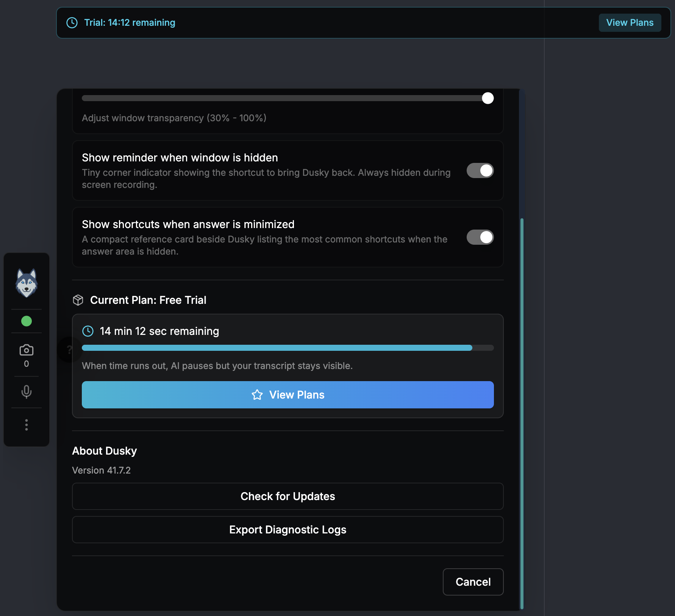
Task: Click Check for Updates
Action: coord(288,496)
